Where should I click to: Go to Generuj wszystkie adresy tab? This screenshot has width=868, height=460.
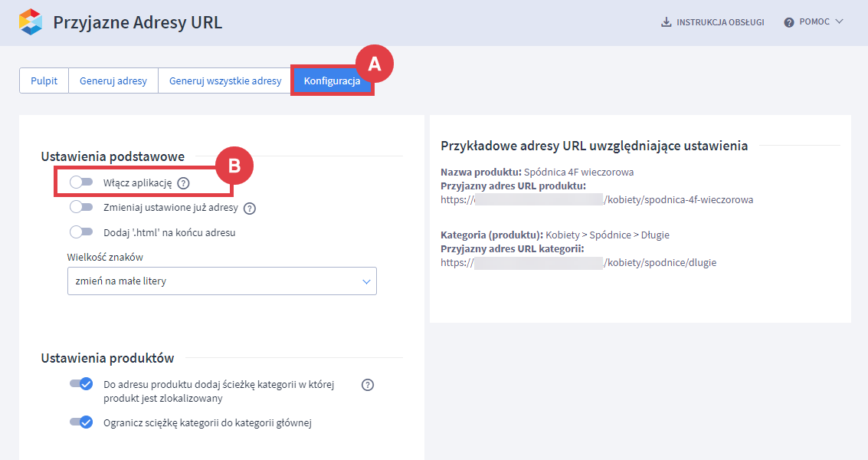[x=225, y=81]
